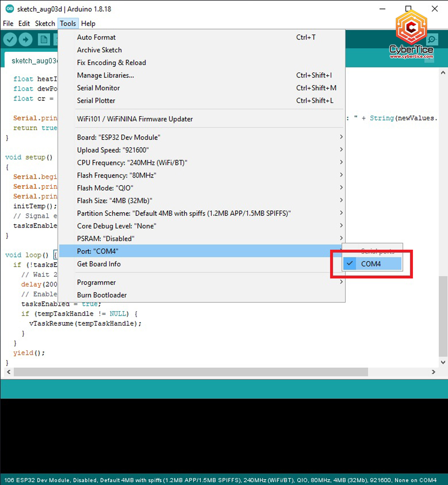This screenshot has width=448, height=485.
Task: Open the Sketch menu
Action: click(x=45, y=24)
